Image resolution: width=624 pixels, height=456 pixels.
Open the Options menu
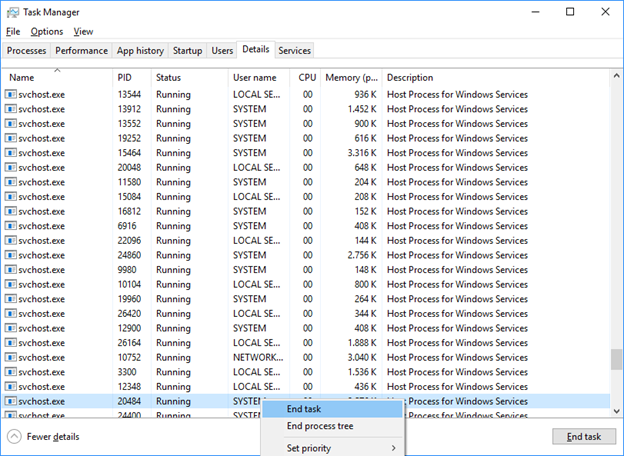(47, 31)
